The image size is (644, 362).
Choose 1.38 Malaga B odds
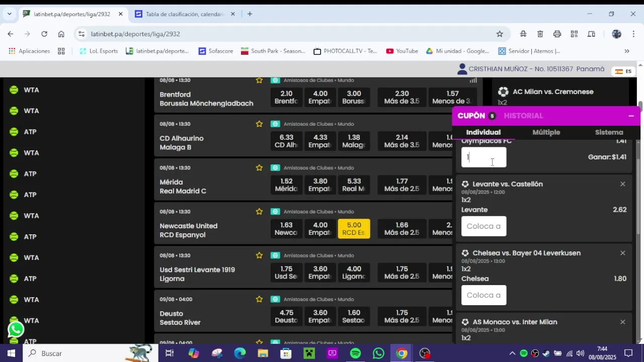click(x=354, y=141)
